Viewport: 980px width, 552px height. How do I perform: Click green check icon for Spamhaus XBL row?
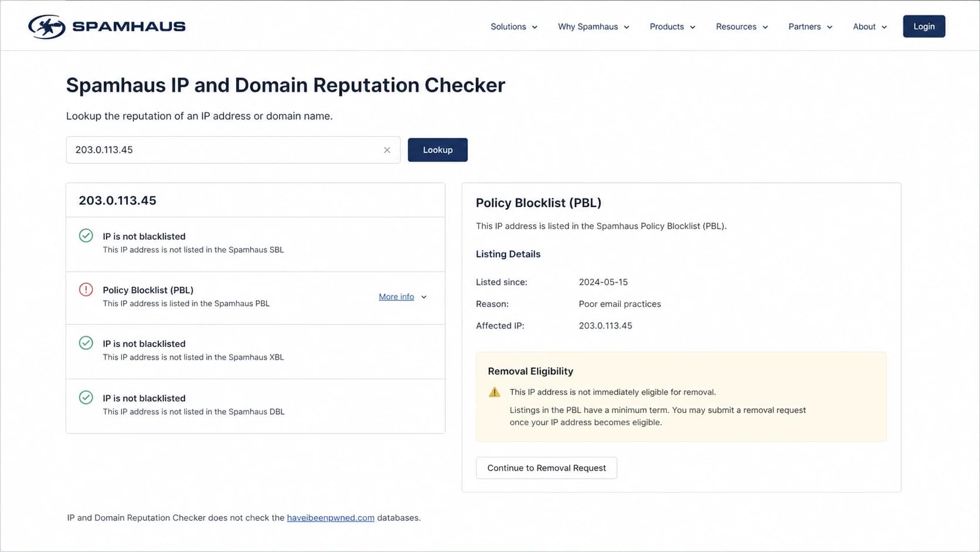tap(86, 343)
